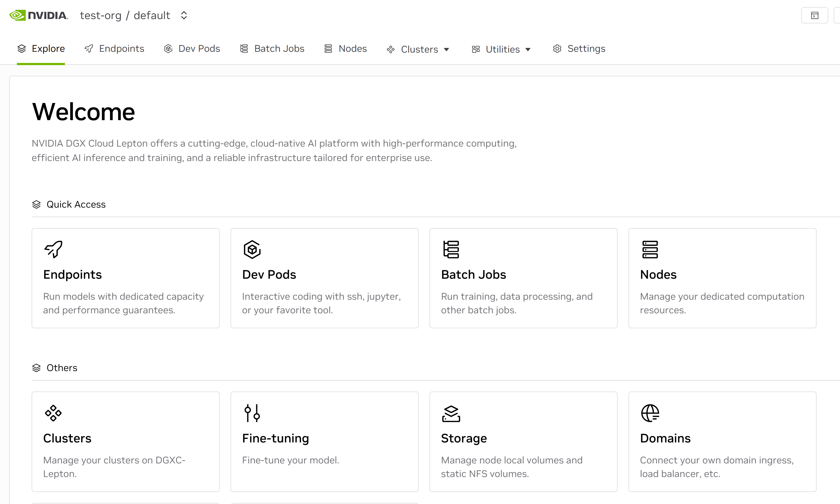
Task: Click the Utilities grid icon in navigation bar
Action: tap(476, 50)
